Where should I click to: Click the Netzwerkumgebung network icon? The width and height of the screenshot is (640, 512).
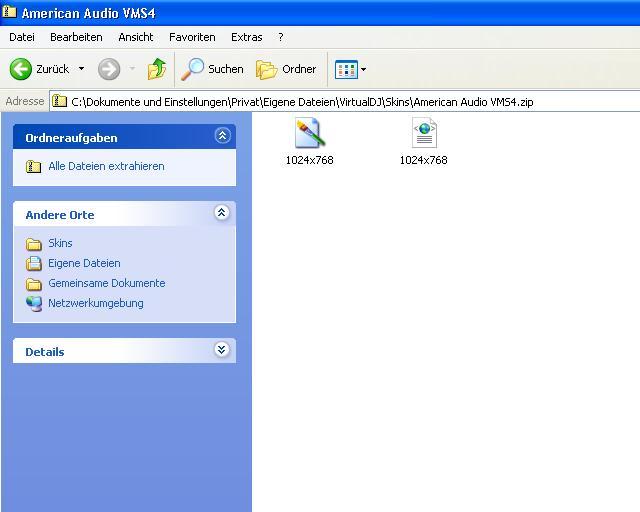[34, 304]
